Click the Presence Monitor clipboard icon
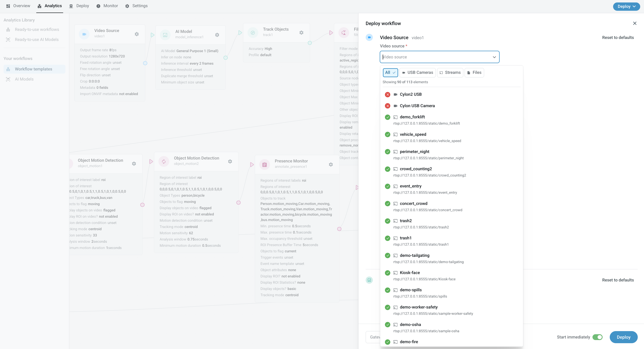This screenshot has width=644, height=349. 264,165
